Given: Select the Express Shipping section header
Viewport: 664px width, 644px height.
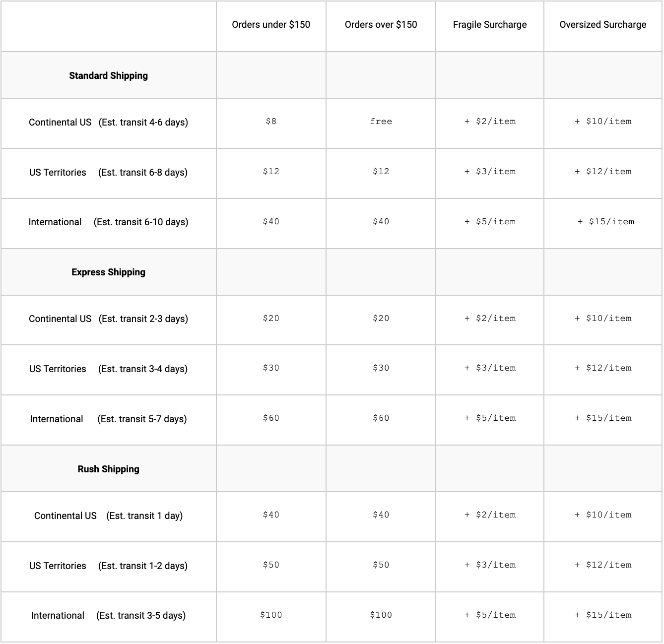Looking at the screenshot, I should [108, 272].
